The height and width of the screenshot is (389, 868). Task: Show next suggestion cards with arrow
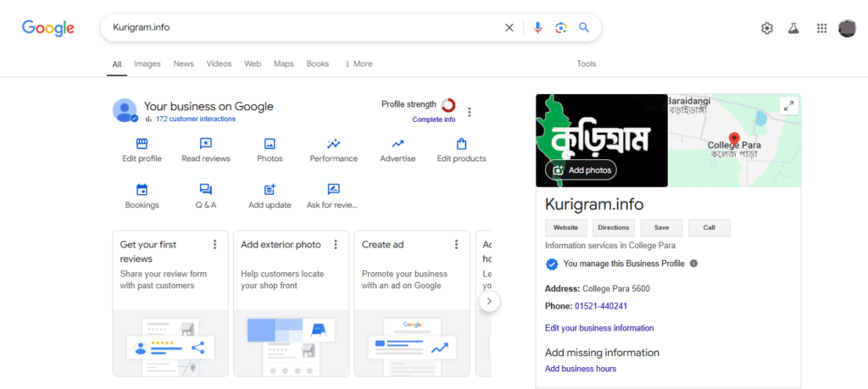pos(489,302)
